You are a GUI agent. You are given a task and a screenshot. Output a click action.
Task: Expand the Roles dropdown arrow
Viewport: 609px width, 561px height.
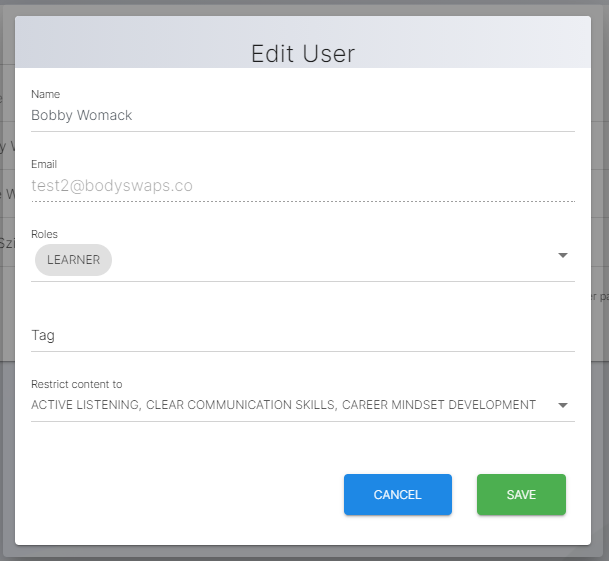[x=562, y=256]
